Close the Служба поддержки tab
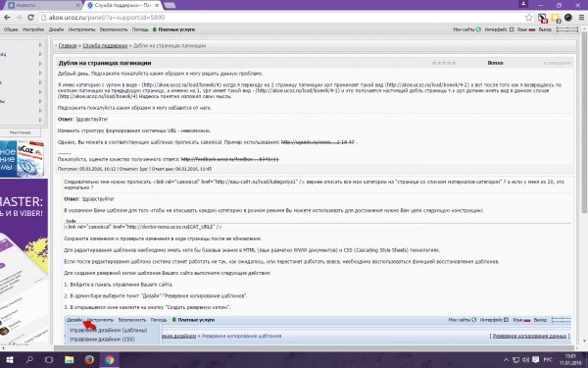Viewport: 588px width, 368px height. click(156, 5)
